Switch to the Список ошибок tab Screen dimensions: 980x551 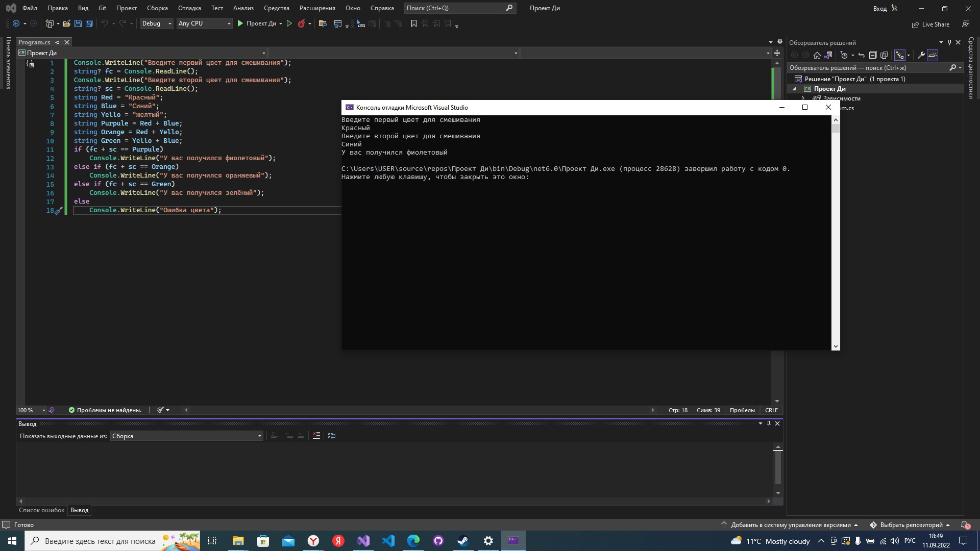point(41,510)
